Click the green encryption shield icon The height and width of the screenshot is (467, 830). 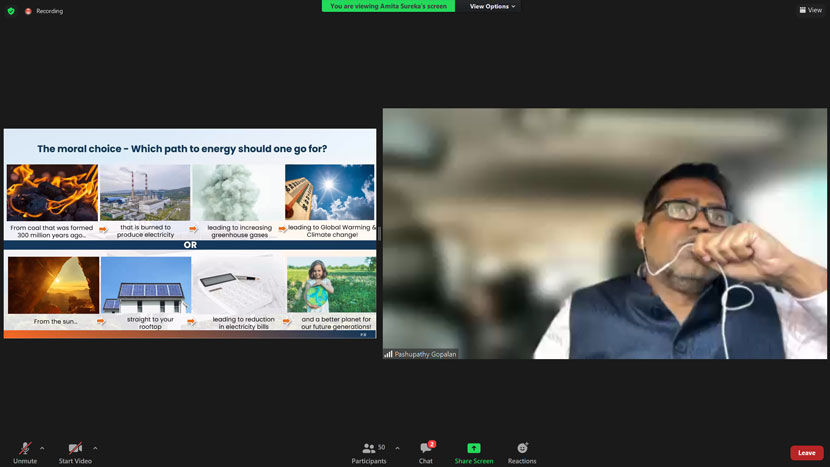click(11, 11)
